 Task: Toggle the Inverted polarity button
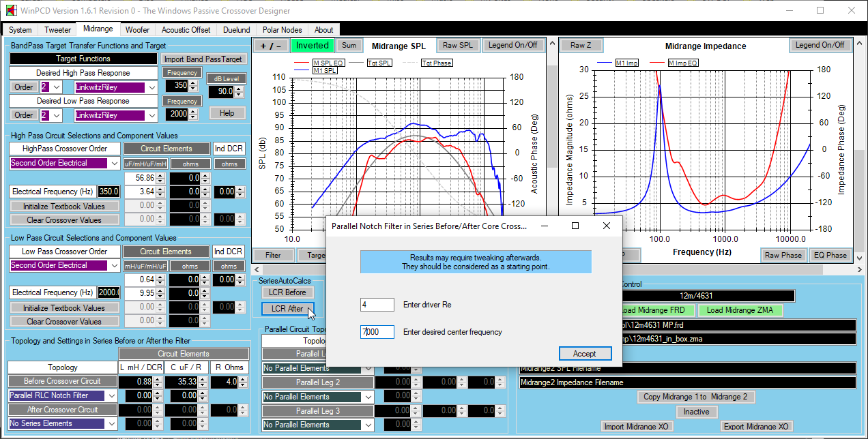[313, 46]
